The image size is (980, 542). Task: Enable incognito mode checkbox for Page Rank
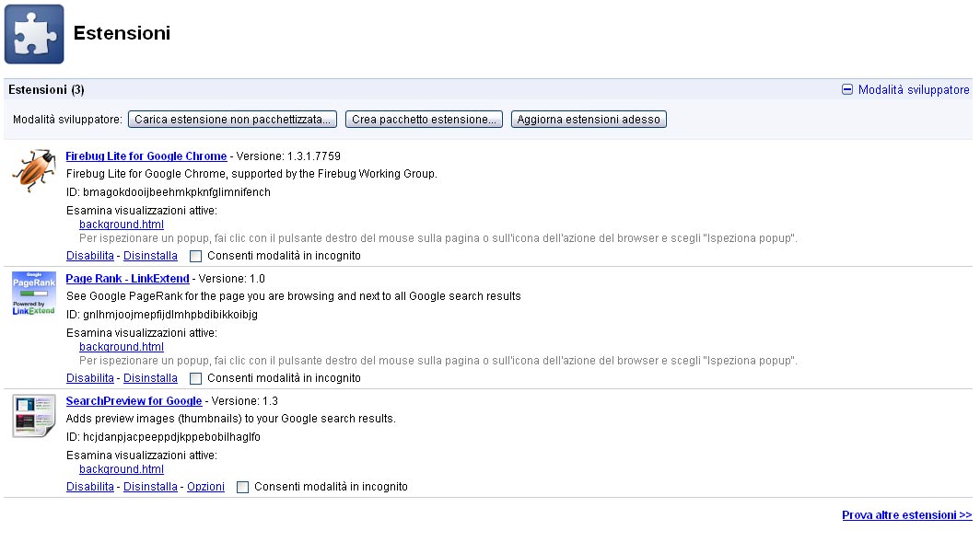[195, 378]
